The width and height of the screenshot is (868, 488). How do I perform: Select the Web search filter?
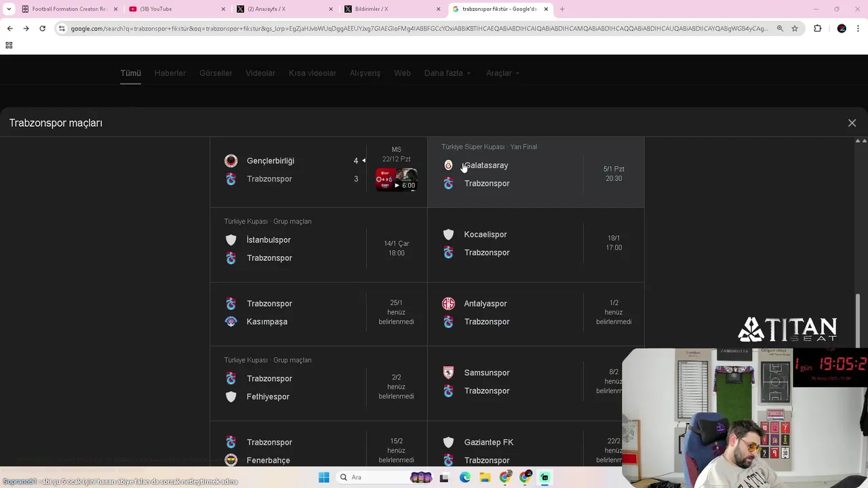click(402, 73)
